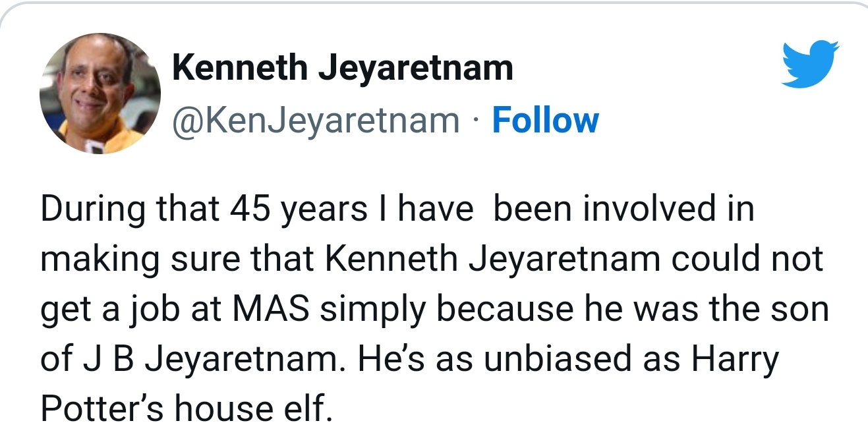Click the word "MAS" in the tweet
The height and width of the screenshot is (448, 868).
click(x=268, y=310)
